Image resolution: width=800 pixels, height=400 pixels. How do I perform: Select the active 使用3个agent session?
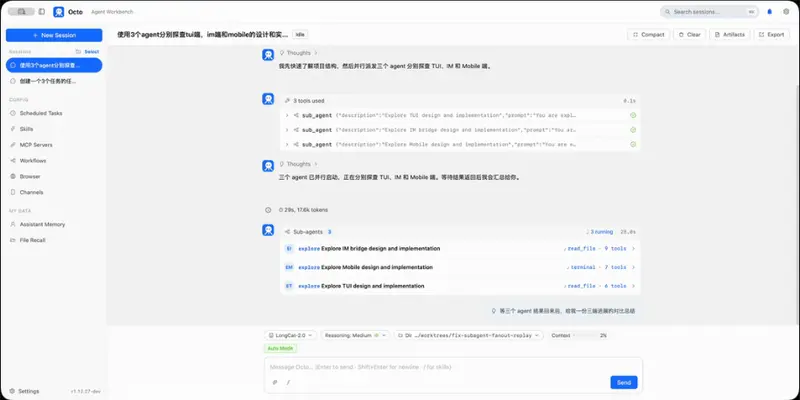click(x=54, y=65)
